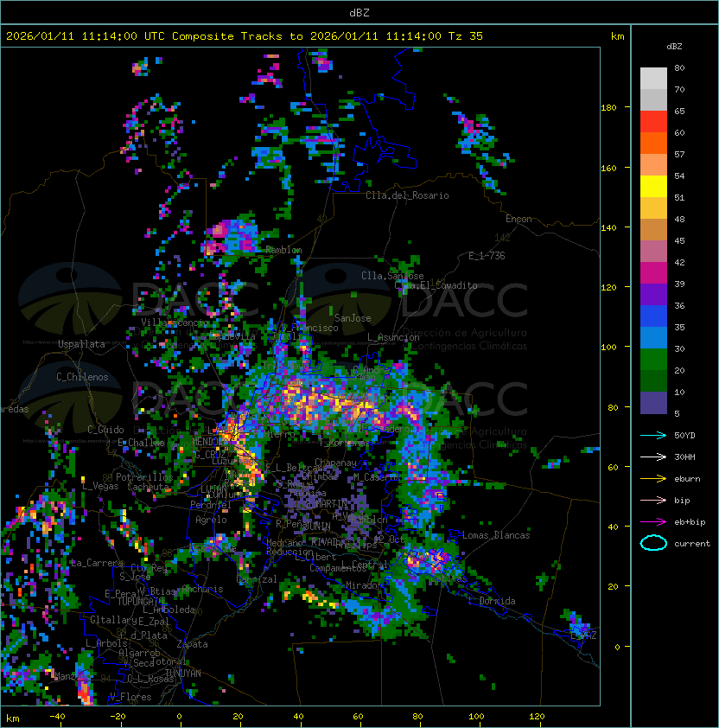Click the km unit label at top right
This screenshot has width=719, height=728.
pyautogui.click(x=617, y=35)
